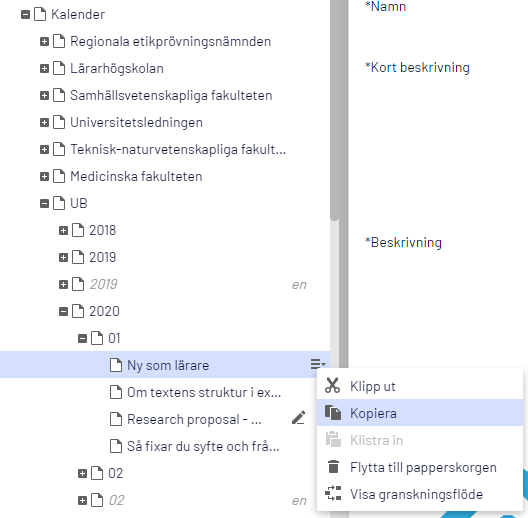Viewport: 528px width, 518px height.
Task: Click the review flow icon beside Visa granskningsflöde
Action: click(x=333, y=494)
